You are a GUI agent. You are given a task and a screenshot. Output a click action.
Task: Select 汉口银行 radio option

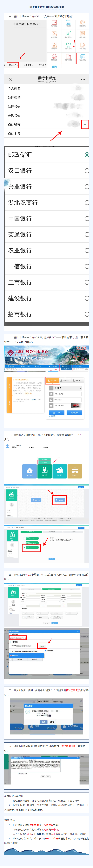[87, 171]
